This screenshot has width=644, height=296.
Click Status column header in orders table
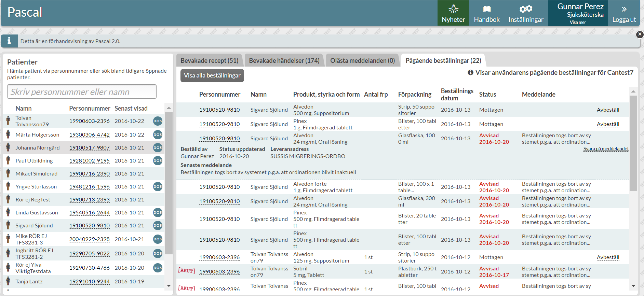pos(487,95)
